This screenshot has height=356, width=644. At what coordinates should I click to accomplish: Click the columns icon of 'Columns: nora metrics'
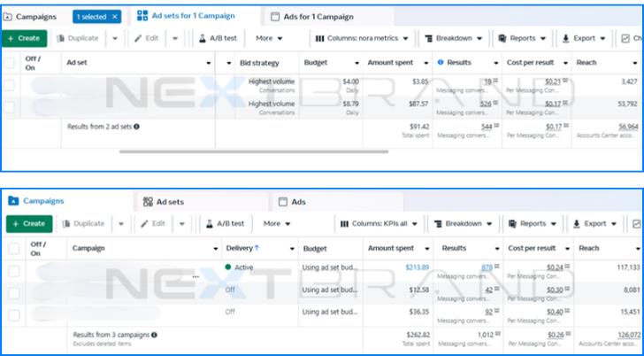[318, 38]
